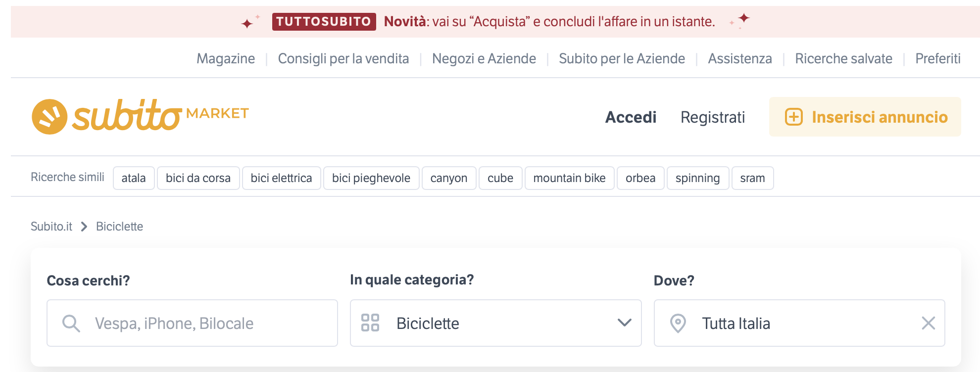Click the plus icon on Inserisci annuncio
Screen dimensions: 980x372
[x=794, y=117]
